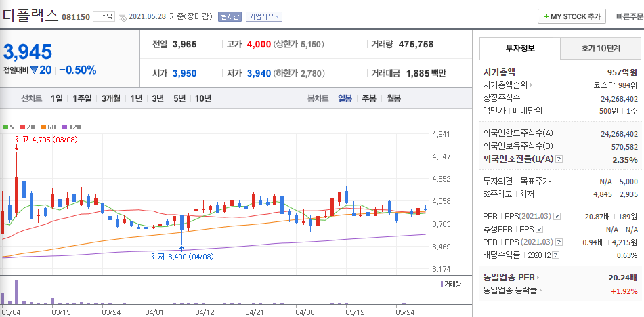Select the 10년 line chart period
This screenshot has width=644, height=317.
[203, 98]
